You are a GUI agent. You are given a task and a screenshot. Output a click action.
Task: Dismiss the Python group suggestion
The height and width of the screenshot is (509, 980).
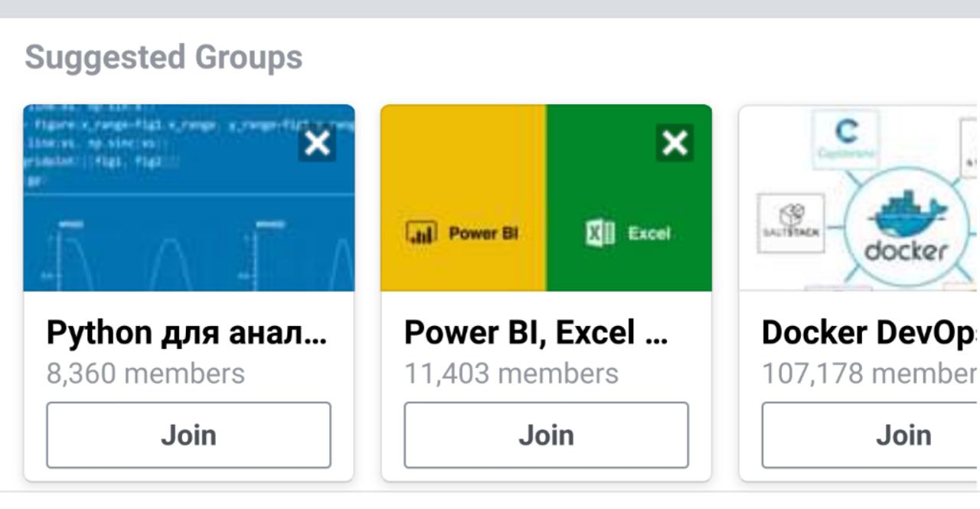(x=317, y=143)
